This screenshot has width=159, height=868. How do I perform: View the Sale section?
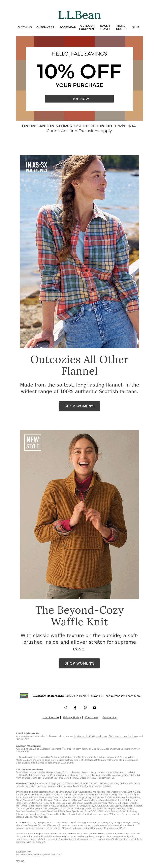[x=136, y=27]
